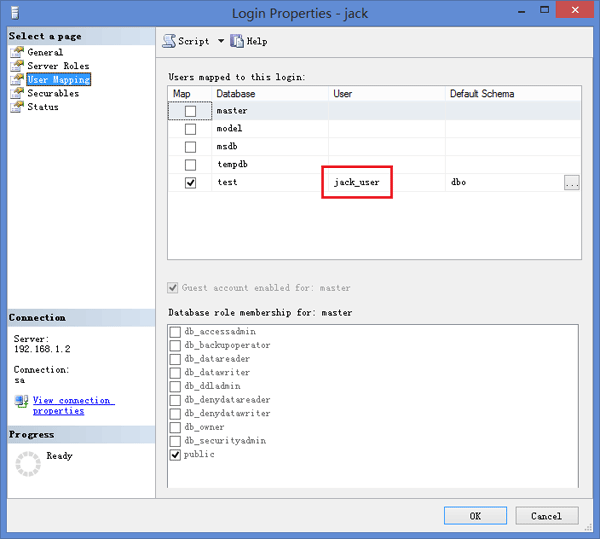Click the Securables page icon

(x=17, y=93)
